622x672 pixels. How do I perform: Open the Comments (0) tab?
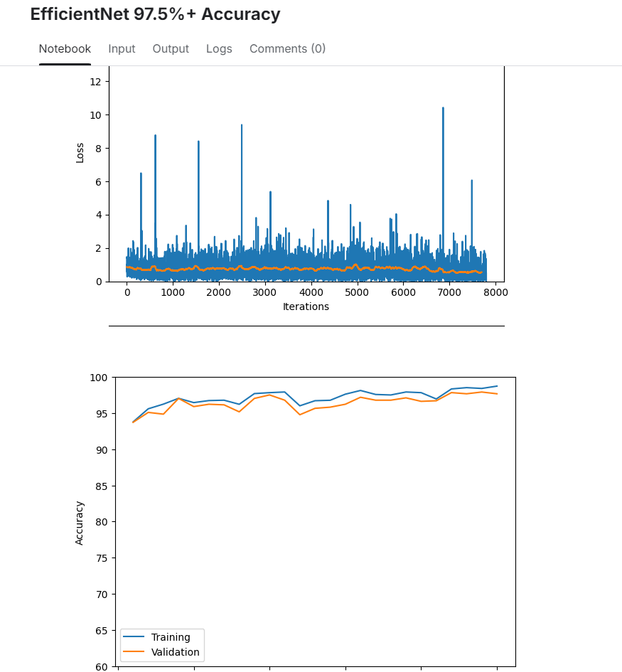pyautogui.click(x=287, y=49)
